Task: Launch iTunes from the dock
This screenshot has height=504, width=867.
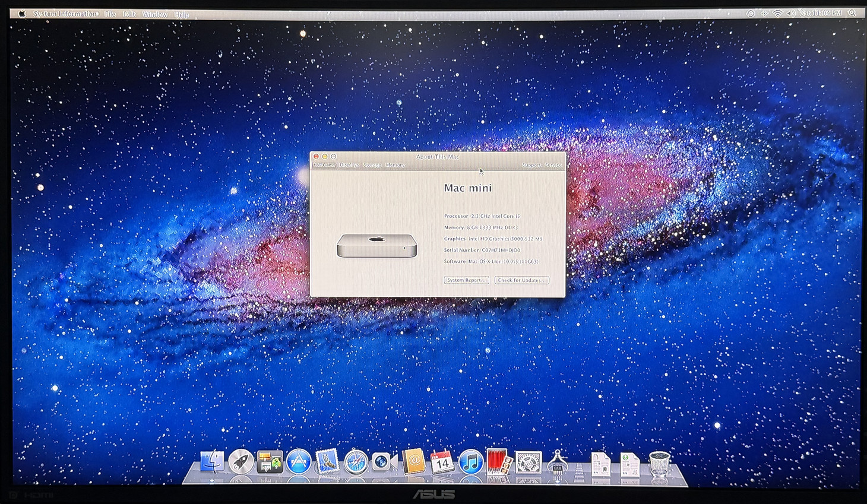Action: (470, 461)
